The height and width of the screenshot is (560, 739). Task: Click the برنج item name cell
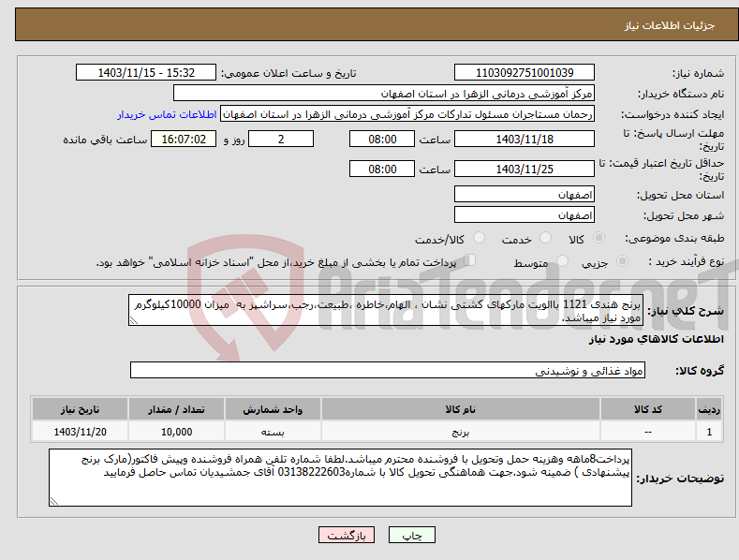461,432
